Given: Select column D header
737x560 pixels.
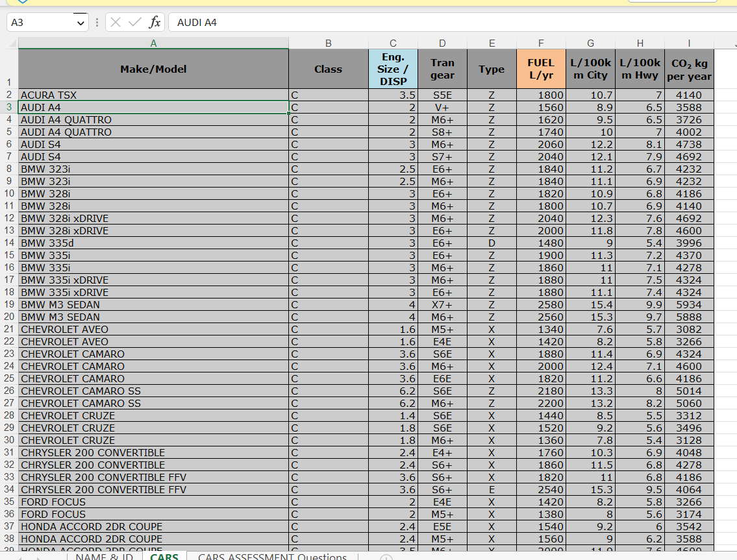Looking at the screenshot, I should [442, 43].
